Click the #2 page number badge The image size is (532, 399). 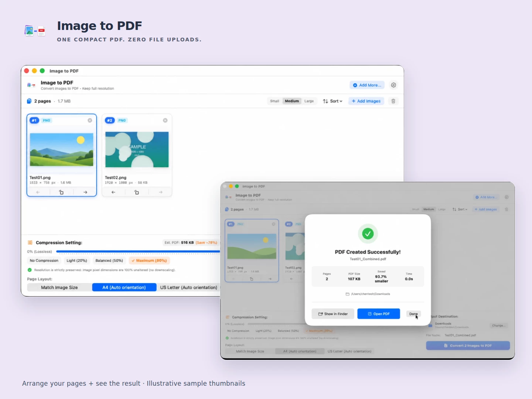(110, 120)
